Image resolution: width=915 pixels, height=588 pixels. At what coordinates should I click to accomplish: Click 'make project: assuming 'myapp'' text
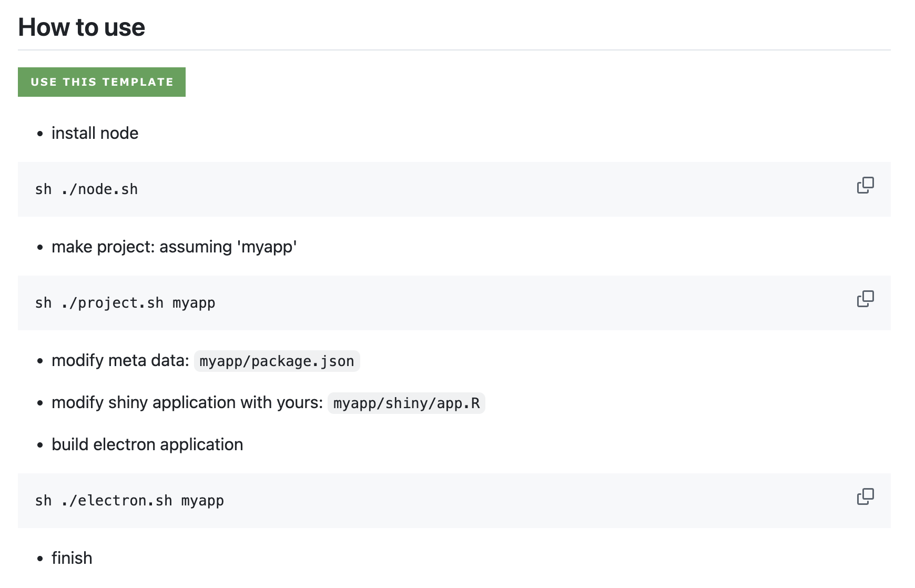[x=174, y=247]
